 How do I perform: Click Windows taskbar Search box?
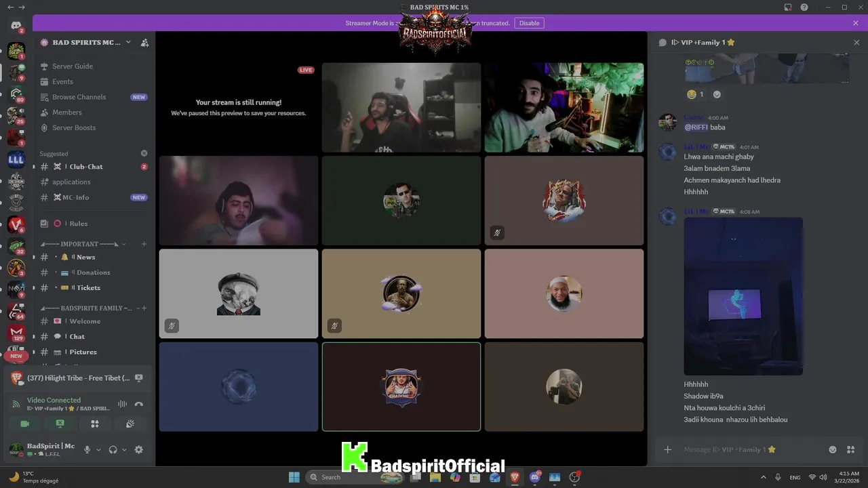[355, 477]
